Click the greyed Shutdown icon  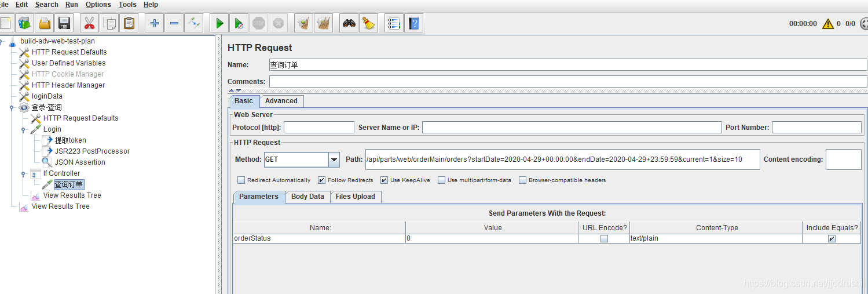pos(279,23)
